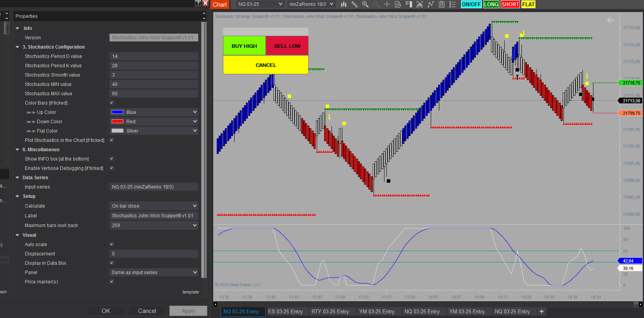This screenshot has height=318, width=644.
Task: Toggle the Auto scale checkbox
Action: [112, 245]
